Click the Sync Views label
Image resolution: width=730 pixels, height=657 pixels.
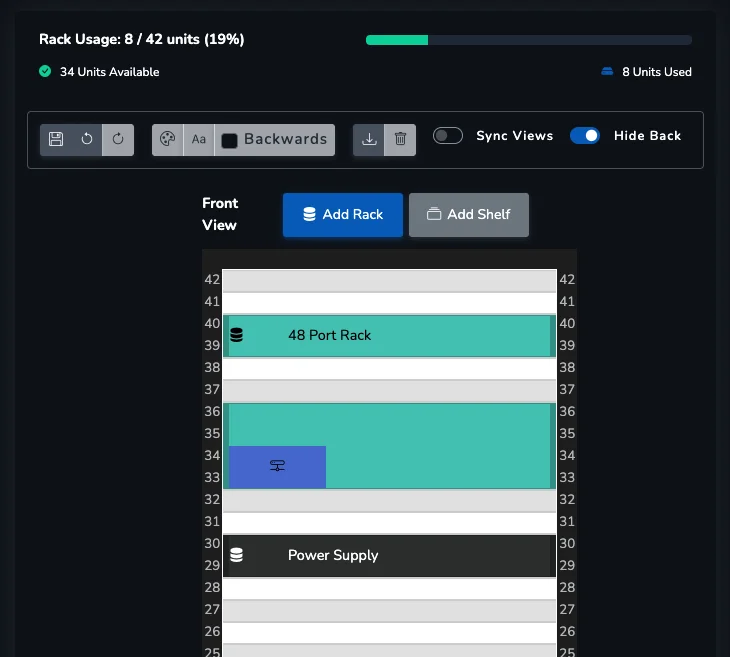(514, 135)
